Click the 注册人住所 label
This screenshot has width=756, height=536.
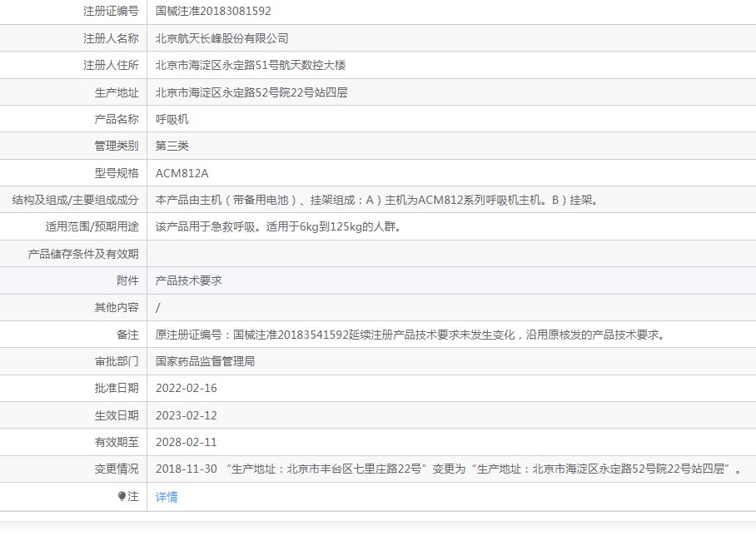(111, 65)
